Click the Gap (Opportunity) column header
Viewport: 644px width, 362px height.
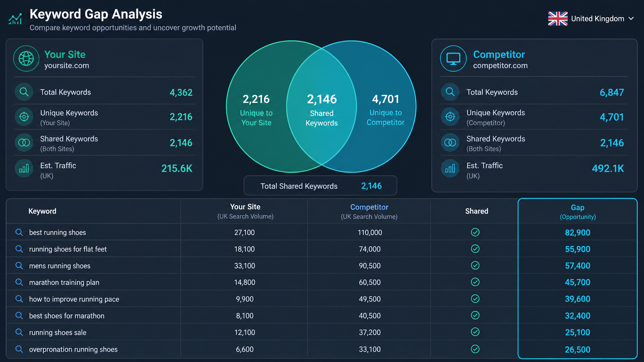pyautogui.click(x=578, y=212)
